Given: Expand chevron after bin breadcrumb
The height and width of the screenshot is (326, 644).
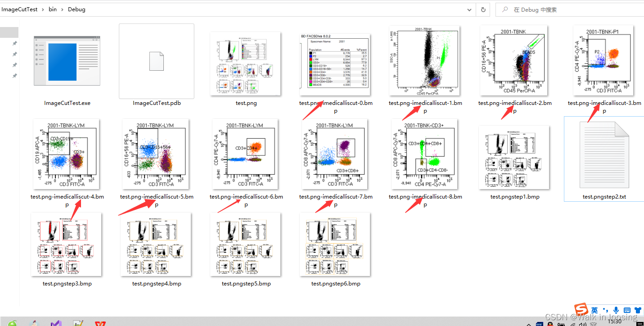Looking at the screenshot, I should (63, 9).
